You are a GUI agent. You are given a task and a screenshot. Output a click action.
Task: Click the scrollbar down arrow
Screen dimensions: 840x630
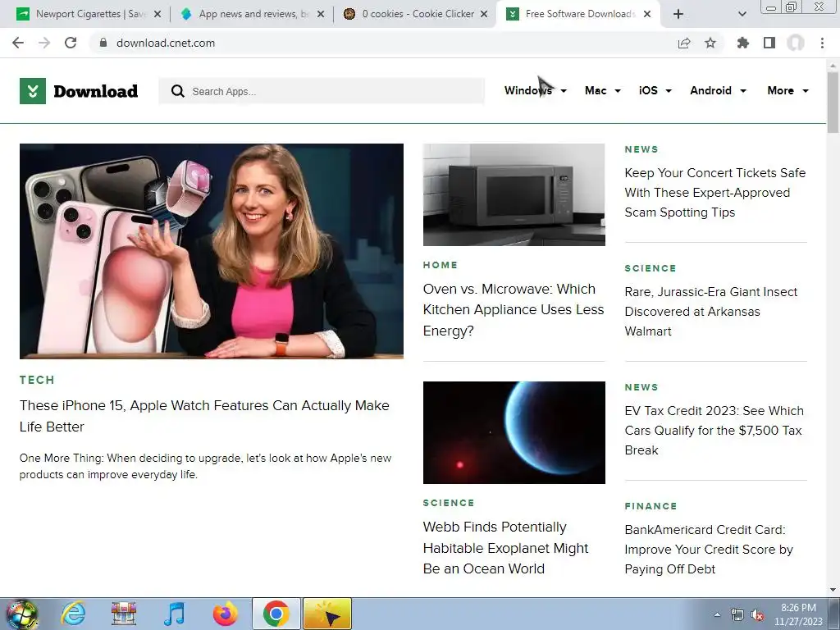(833, 590)
